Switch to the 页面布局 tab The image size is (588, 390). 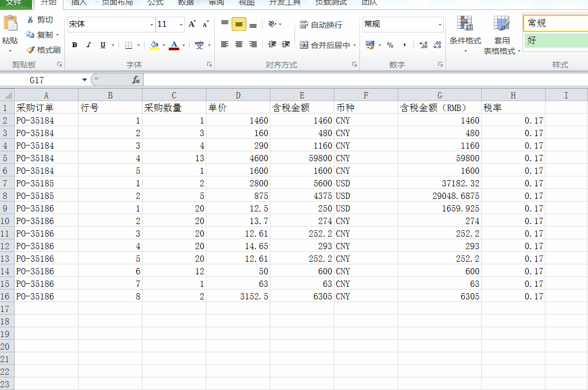[x=117, y=3]
